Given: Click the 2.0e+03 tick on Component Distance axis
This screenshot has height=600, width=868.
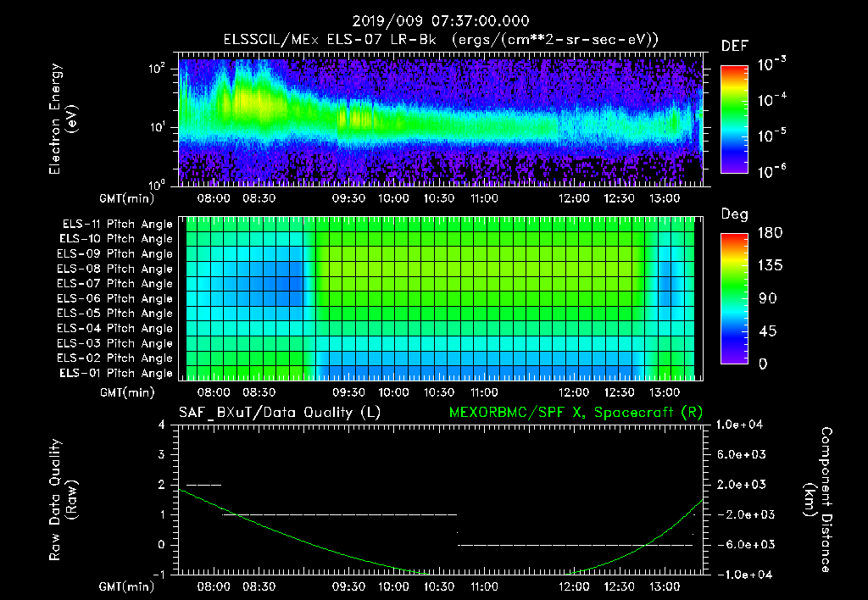Looking at the screenshot, I should pyautogui.click(x=741, y=484).
